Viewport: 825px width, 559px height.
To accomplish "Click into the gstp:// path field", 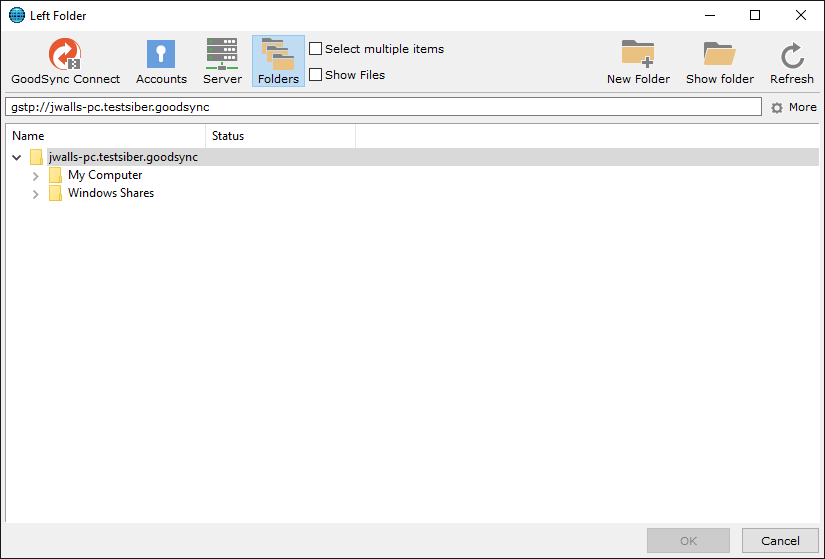I will [x=384, y=107].
